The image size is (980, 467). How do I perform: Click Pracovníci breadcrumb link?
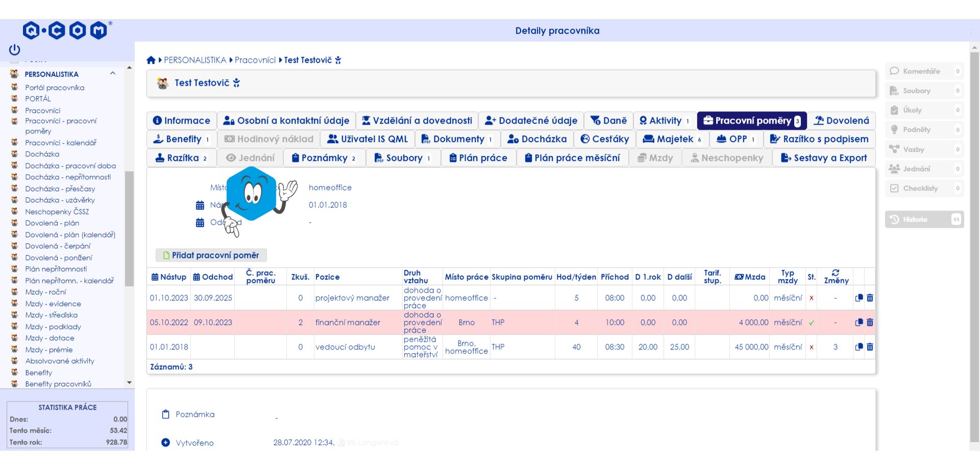coord(255,60)
